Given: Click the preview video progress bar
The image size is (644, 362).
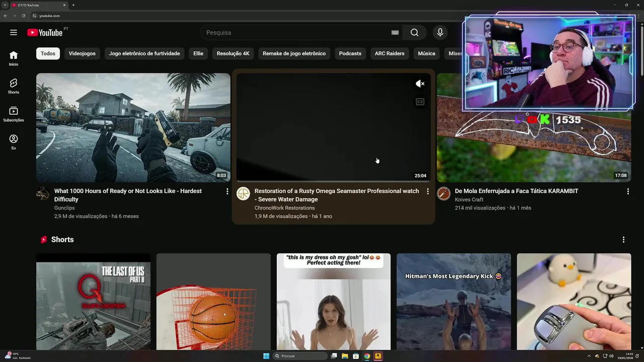Looking at the screenshot, I should (334, 181).
